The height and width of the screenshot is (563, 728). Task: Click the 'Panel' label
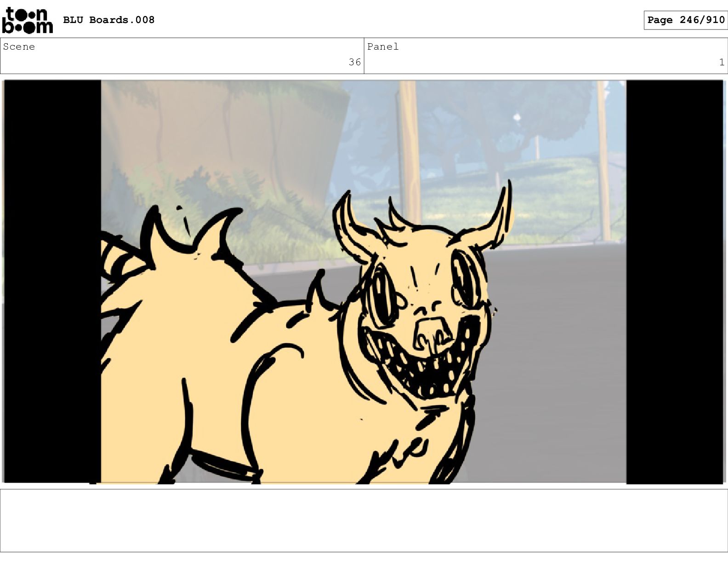pos(383,46)
